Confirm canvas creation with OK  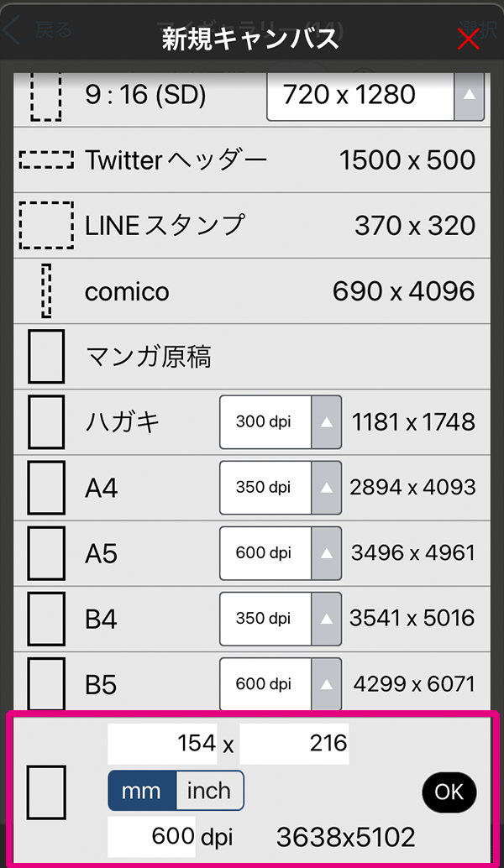[x=449, y=792]
